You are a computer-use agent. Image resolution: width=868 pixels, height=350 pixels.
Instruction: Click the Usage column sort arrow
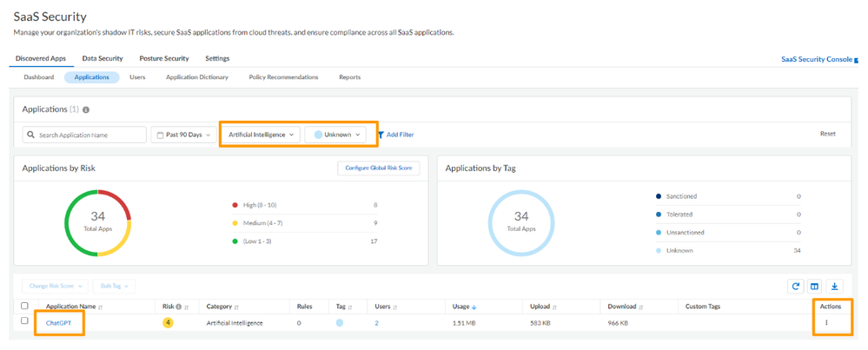tap(476, 307)
